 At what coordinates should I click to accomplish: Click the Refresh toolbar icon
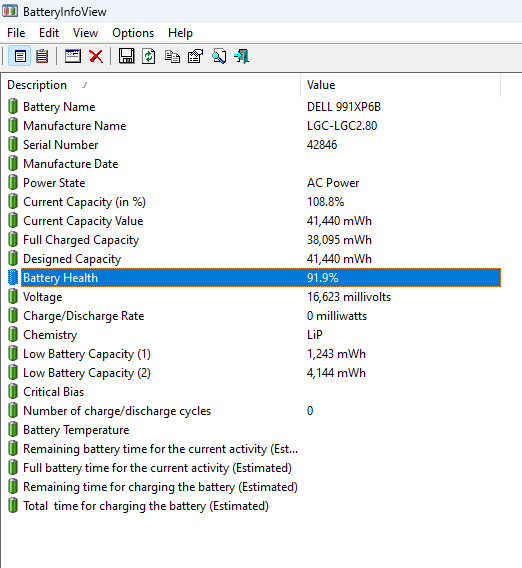pyautogui.click(x=149, y=57)
